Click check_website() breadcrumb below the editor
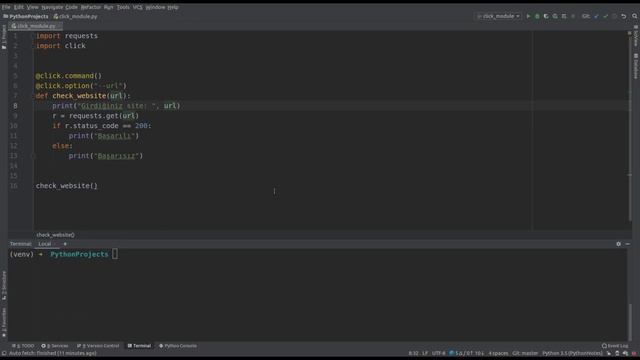The width and height of the screenshot is (640, 360). (x=56, y=235)
